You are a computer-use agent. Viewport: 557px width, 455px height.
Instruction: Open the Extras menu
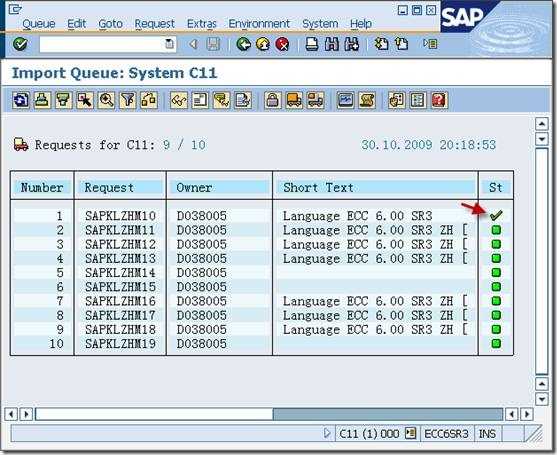coord(201,24)
